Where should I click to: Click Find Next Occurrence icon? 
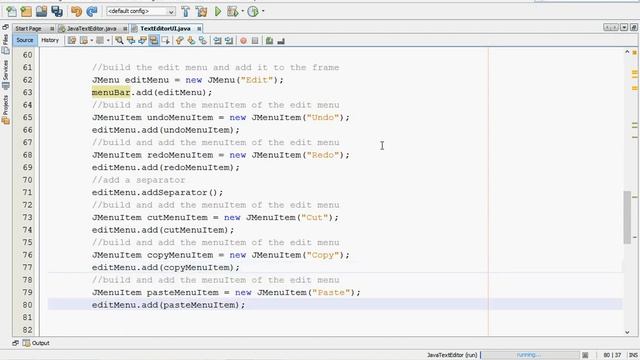[x=142, y=40]
